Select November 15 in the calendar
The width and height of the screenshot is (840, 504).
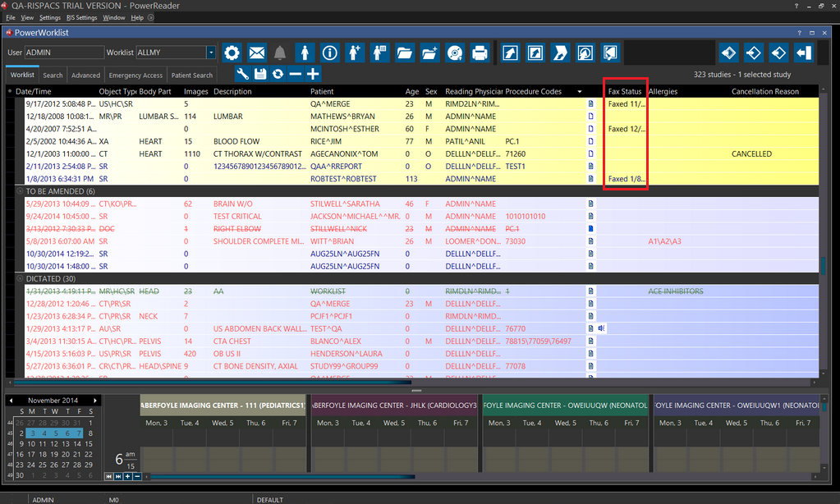tap(90, 454)
